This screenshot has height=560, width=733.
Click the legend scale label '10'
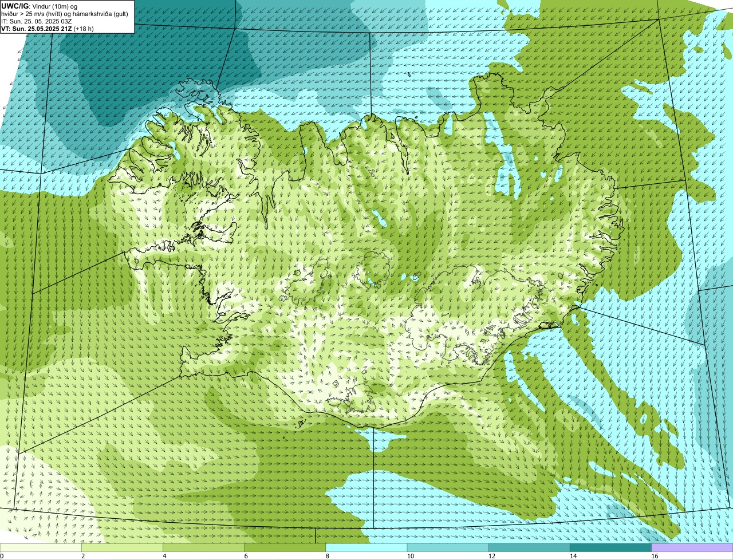click(410, 556)
